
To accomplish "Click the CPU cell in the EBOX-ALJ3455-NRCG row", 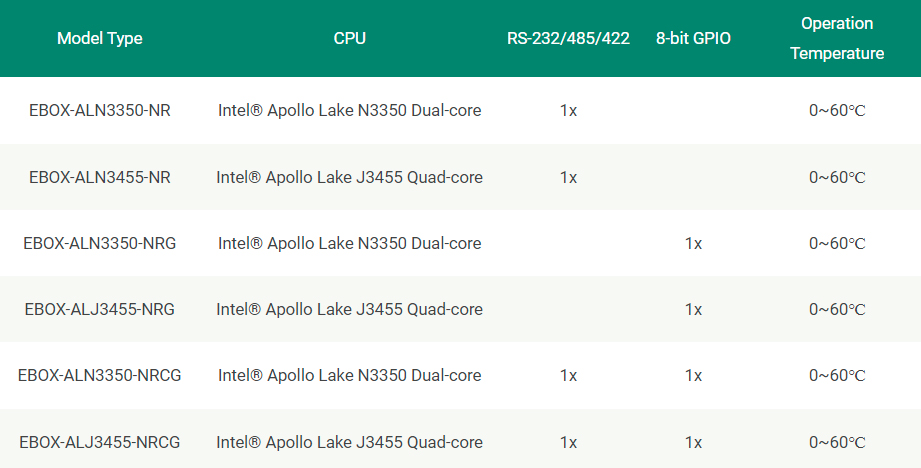I will point(350,442).
